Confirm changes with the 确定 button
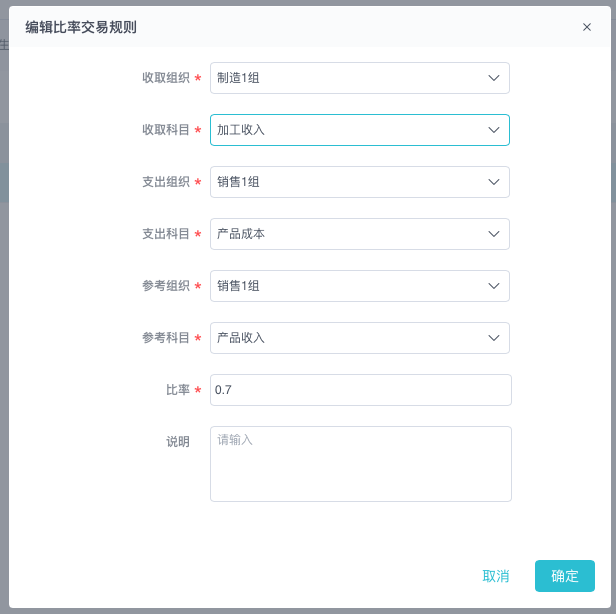Screen dimensions: 616x614 click(565, 576)
